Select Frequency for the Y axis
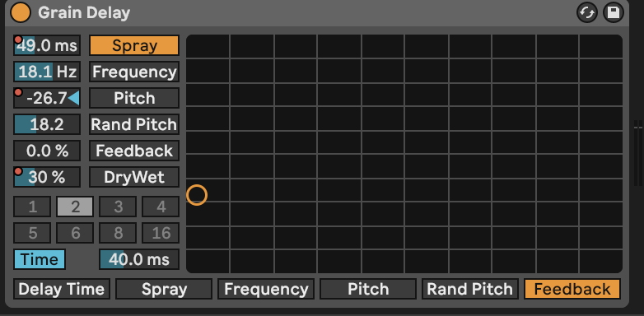Image resolution: width=644 pixels, height=316 pixels. pos(134,72)
